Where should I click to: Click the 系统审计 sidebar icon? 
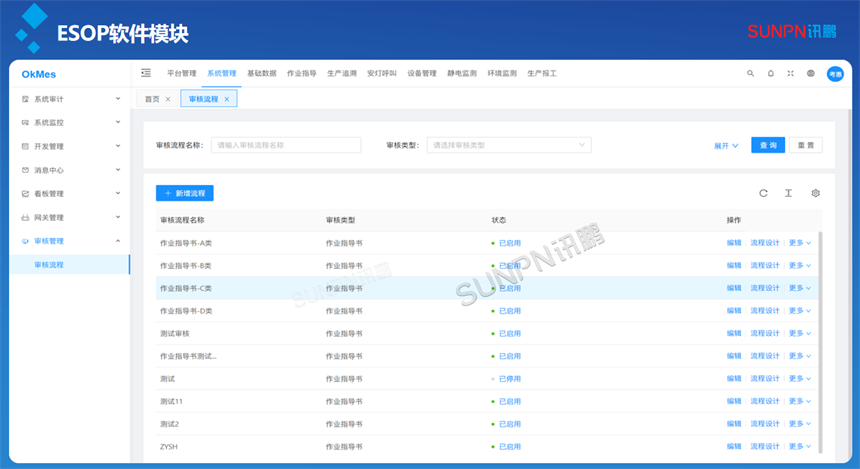pos(25,99)
